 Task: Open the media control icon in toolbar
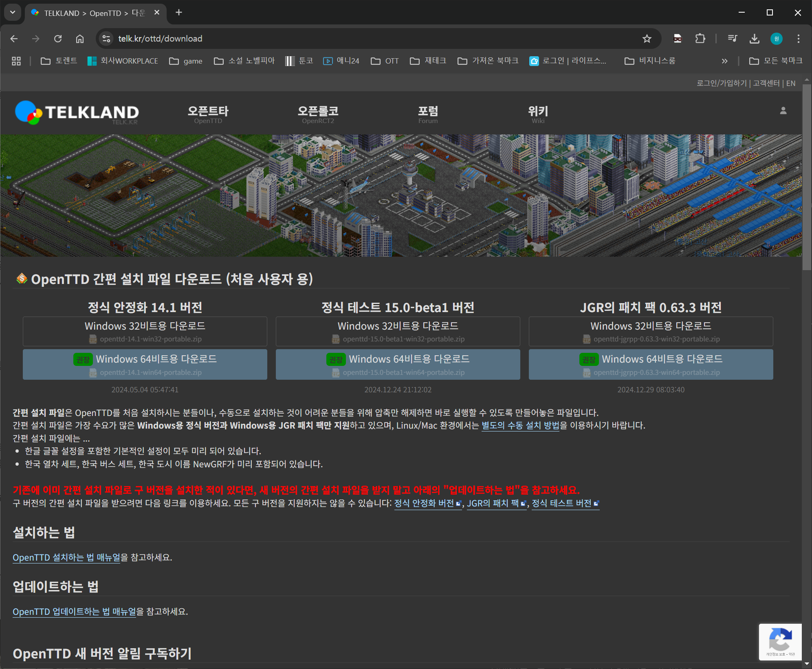tap(732, 39)
